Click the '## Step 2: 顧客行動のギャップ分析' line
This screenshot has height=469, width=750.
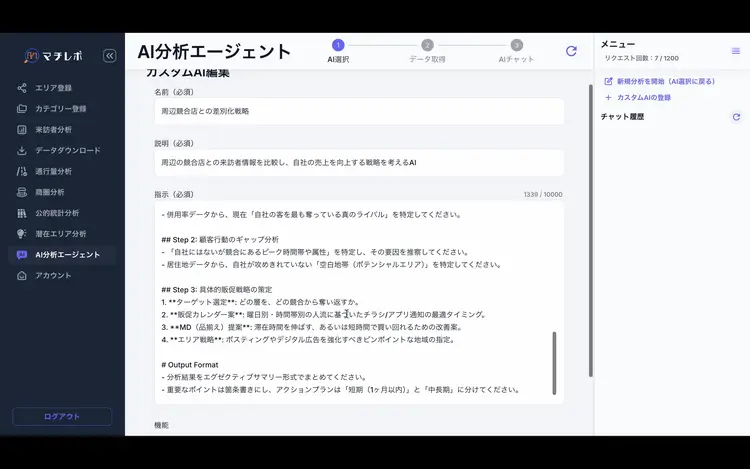tap(220, 240)
